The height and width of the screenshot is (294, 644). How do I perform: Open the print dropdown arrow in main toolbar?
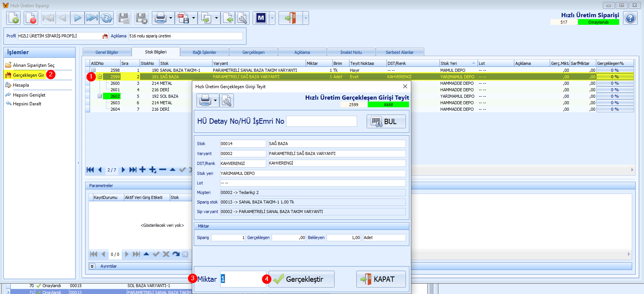(x=171, y=18)
